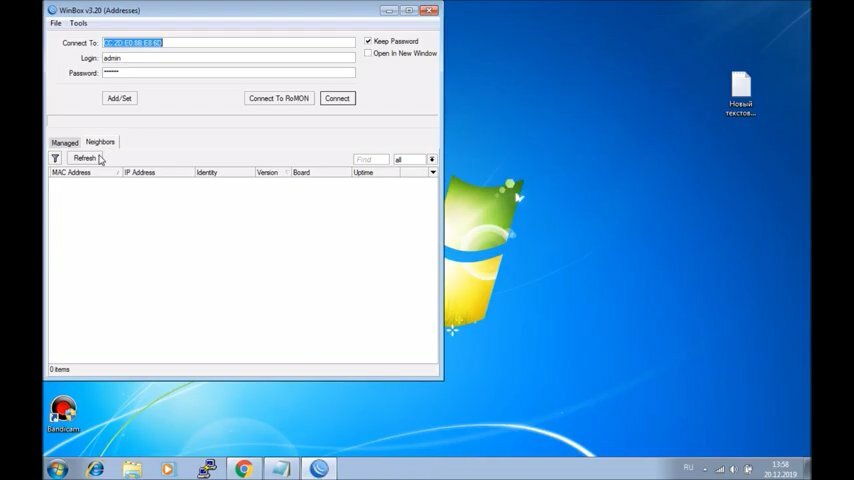
Task: Sort by MAC Address column header
Action: pyautogui.click(x=86, y=172)
